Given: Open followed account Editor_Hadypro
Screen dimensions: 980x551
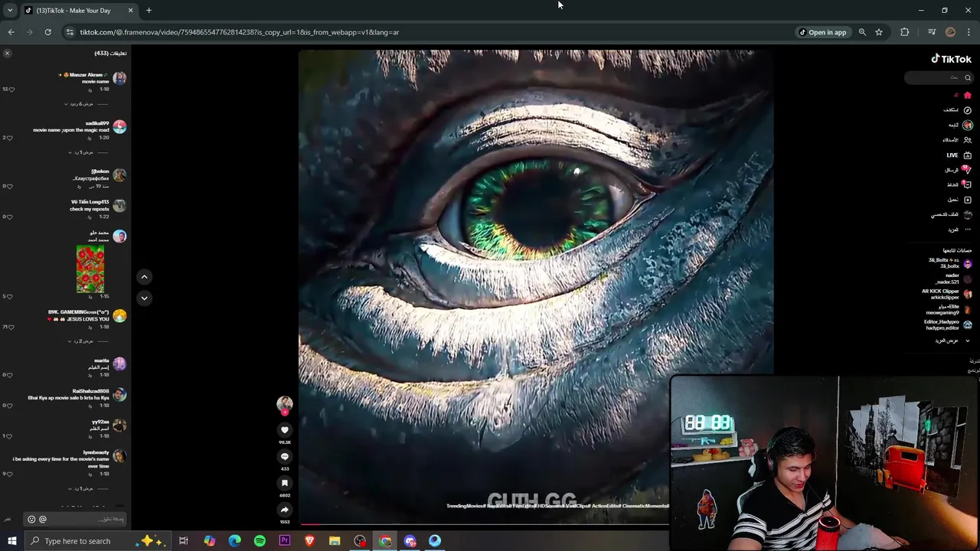Looking at the screenshot, I should pos(948,324).
